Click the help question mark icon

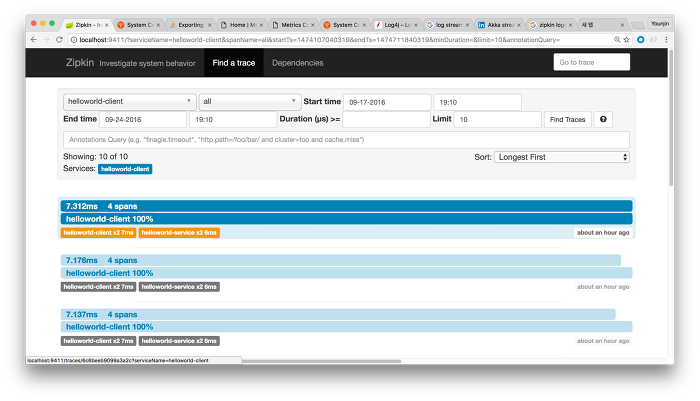coord(603,119)
